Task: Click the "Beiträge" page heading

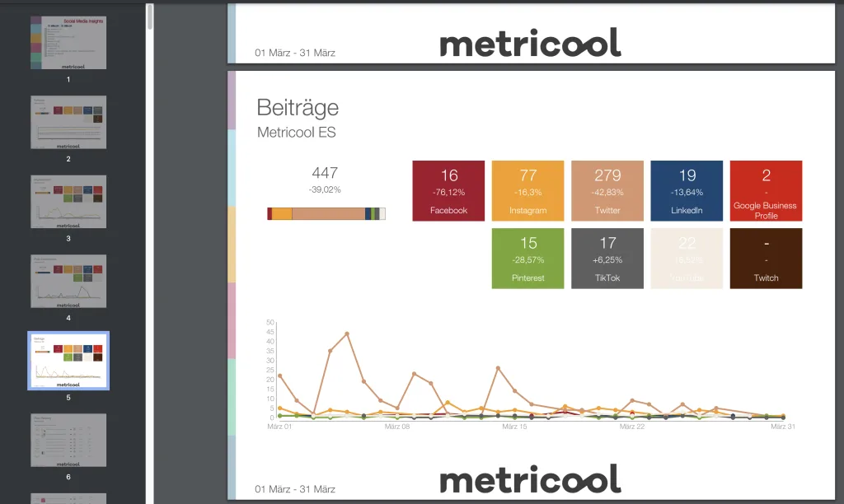Action: pos(298,108)
